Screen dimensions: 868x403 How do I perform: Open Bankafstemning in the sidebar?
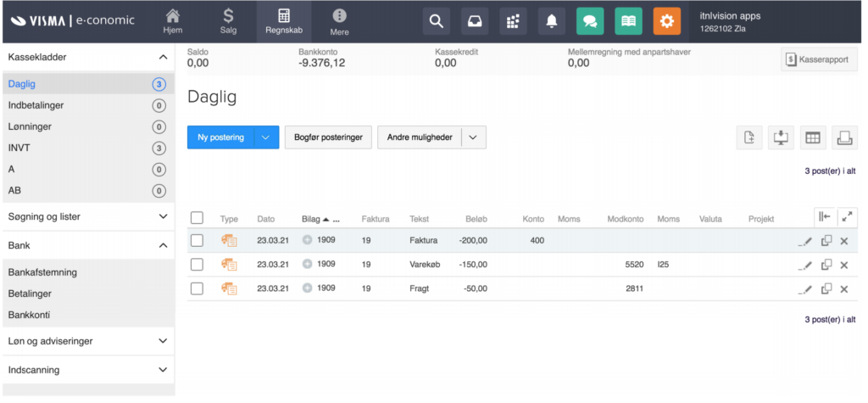[x=42, y=272]
